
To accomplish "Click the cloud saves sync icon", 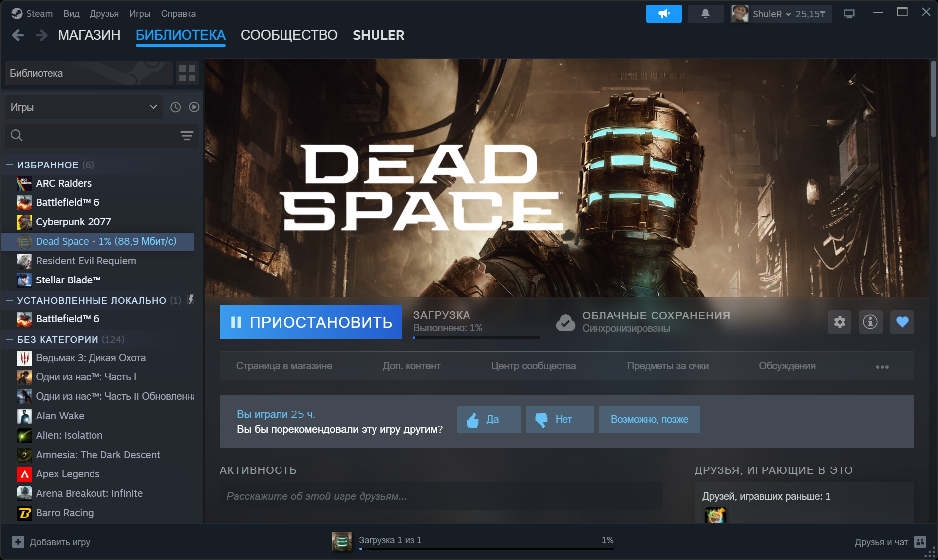I will 565,322.
